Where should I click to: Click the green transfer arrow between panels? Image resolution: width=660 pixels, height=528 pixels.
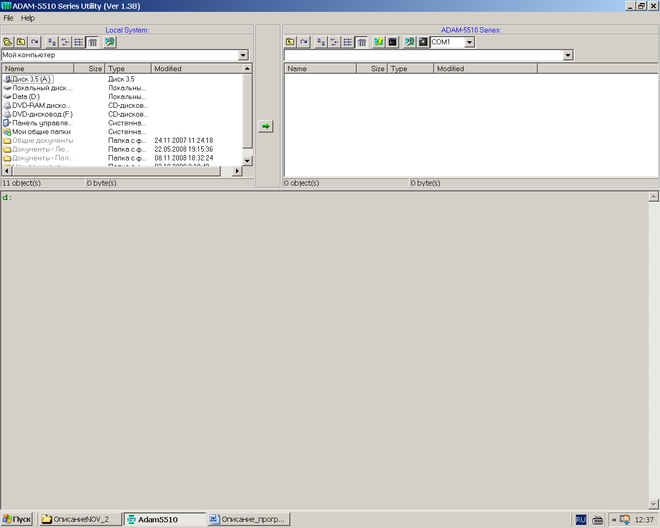point(266,126)
